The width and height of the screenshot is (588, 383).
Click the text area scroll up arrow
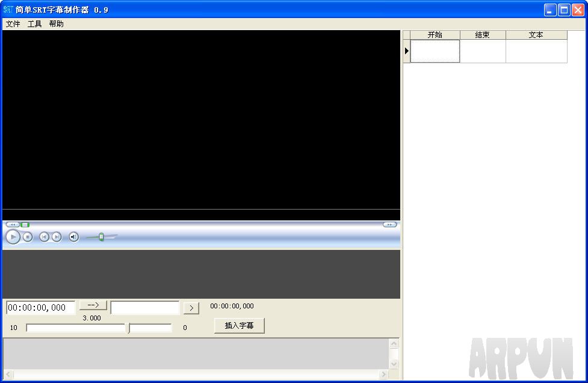point(394,344)
